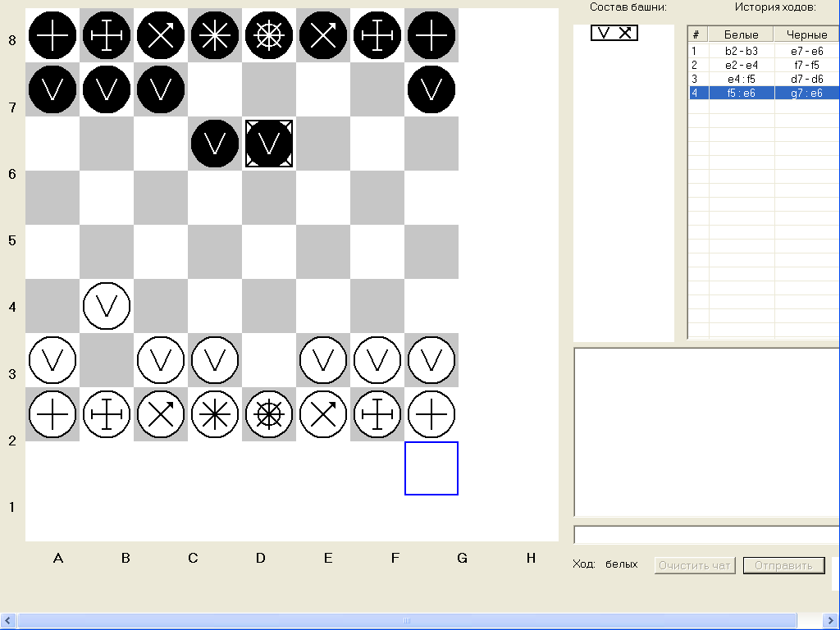
Task: Select the move cell d7 - d6
Action: click(807, 80)
